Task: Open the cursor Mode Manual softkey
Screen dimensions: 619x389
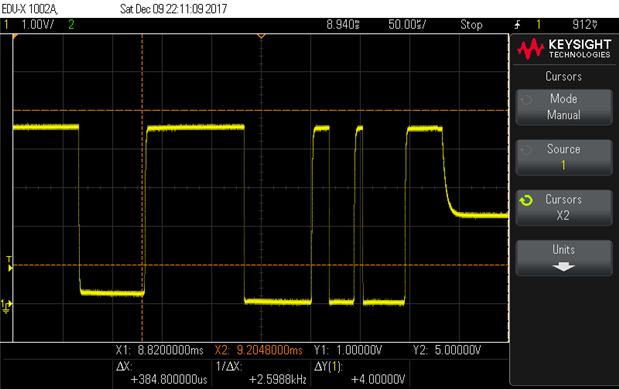Action: tap(564, 107)
